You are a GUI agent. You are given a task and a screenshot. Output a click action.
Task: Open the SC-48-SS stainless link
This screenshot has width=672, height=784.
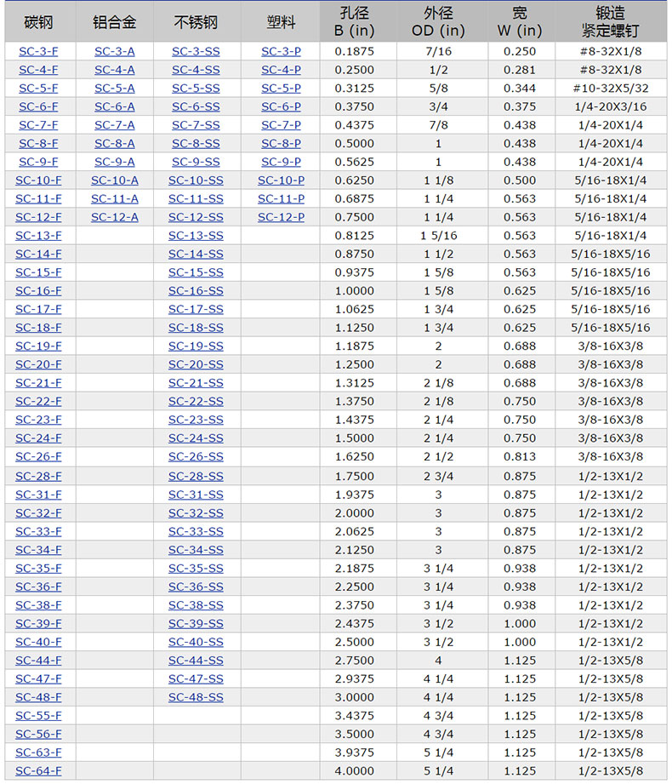click(196, 698)
